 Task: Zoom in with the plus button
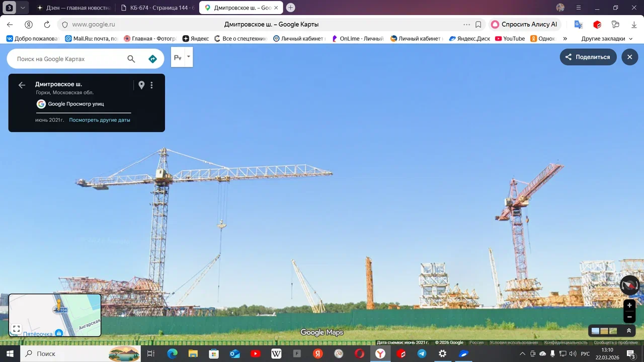tap(629, 305)
